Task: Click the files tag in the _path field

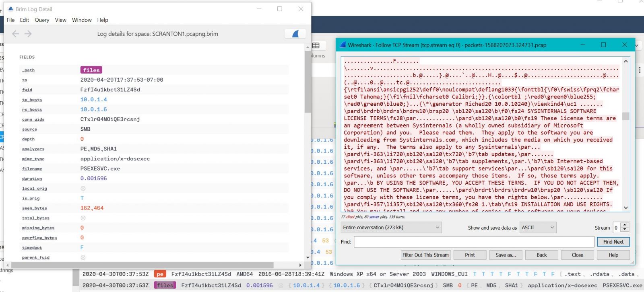Action: tap(91, 70)
